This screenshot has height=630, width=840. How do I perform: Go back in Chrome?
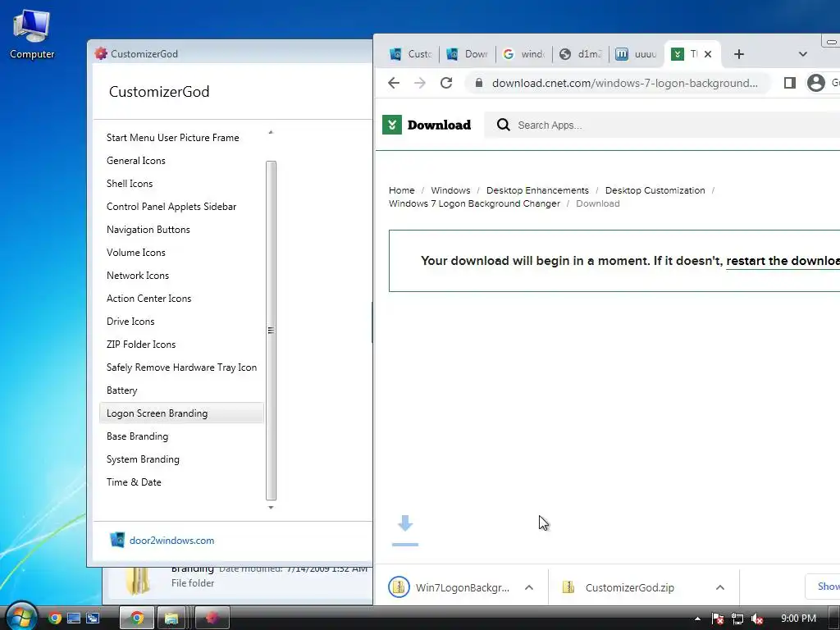click(394, 83)
